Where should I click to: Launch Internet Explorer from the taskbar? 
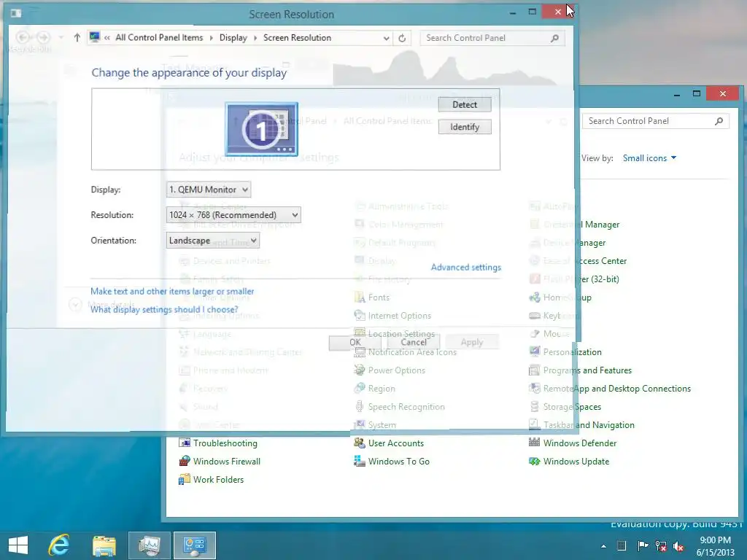(x=59, y=545)
